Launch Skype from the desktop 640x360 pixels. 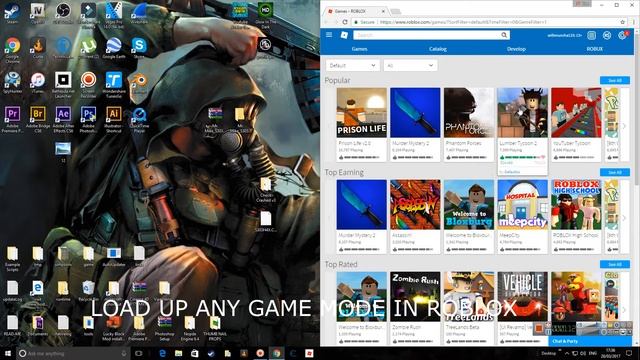coord(139,48)
